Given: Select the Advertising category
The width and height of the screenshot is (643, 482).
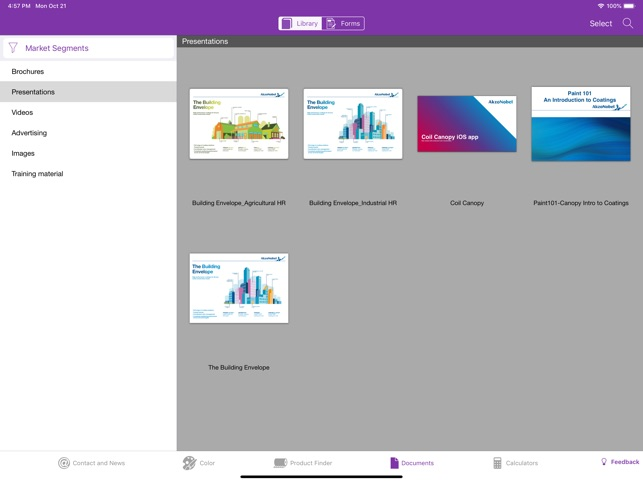Looking at the screenshot, I should pyautogui.click(x=88, y=133).
